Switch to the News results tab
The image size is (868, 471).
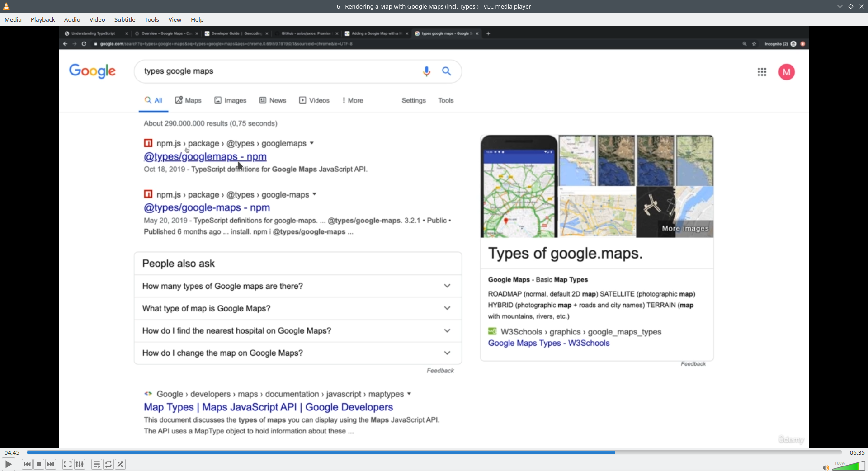point(273,100)
